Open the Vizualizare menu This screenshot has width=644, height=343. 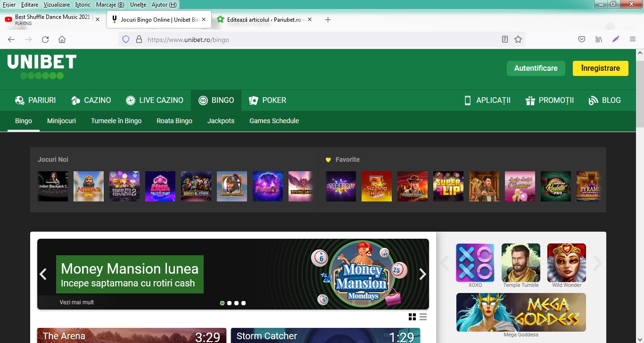click(57, 5)
